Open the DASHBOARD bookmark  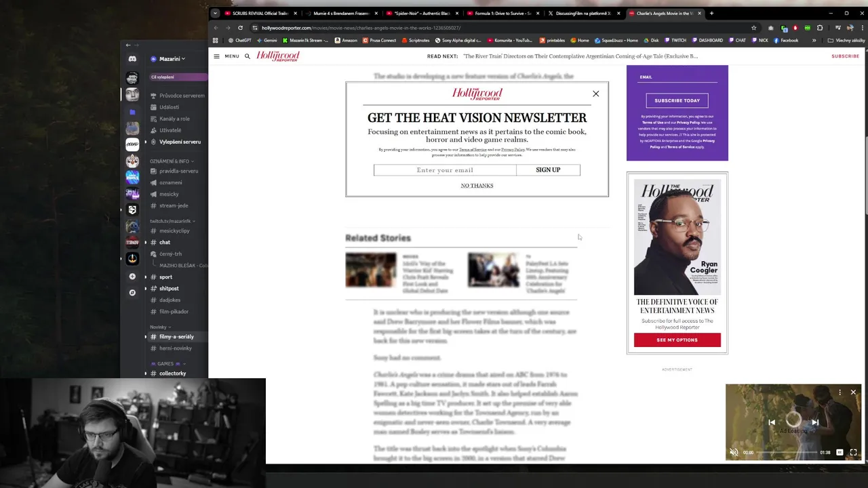[707, 41]
